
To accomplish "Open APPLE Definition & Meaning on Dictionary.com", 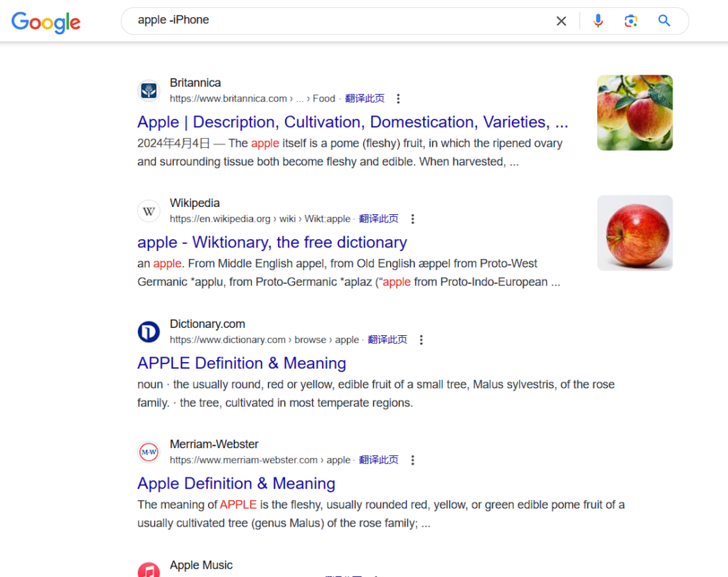I will (x=242, y=364).
